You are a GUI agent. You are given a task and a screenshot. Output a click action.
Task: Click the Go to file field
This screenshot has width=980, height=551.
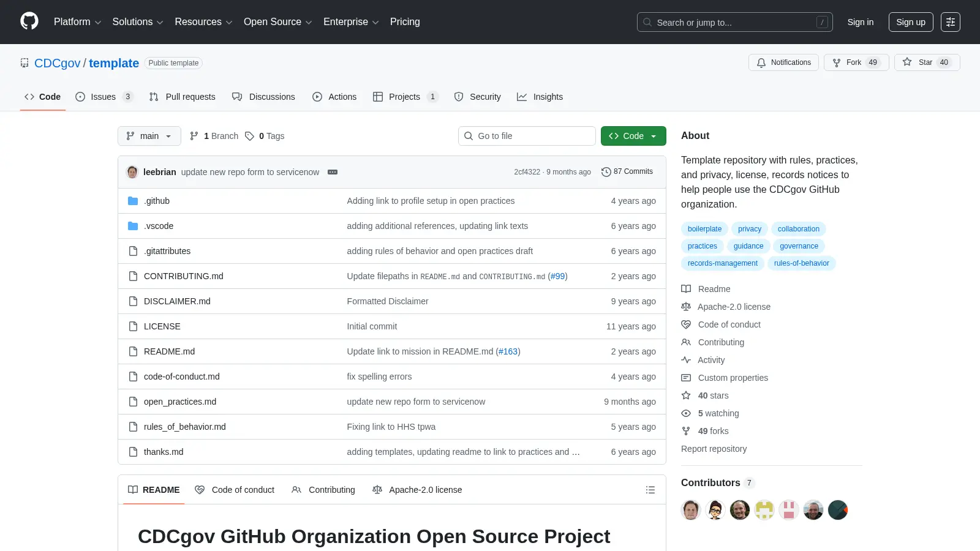point(527,136)
